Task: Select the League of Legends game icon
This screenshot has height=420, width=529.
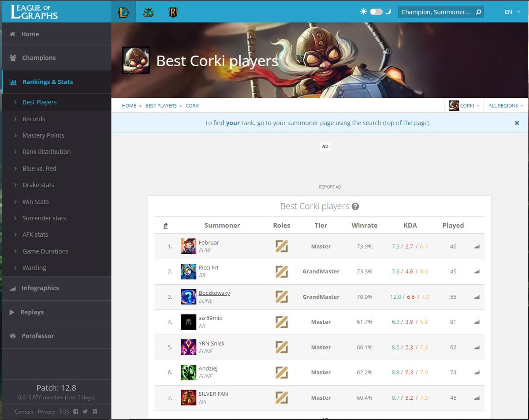Action: point(123,12)
